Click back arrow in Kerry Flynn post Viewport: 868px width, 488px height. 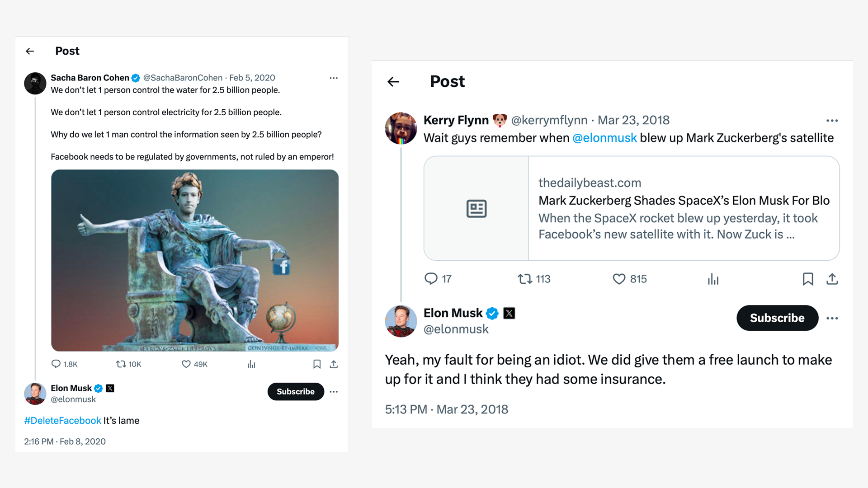point(393,82)
